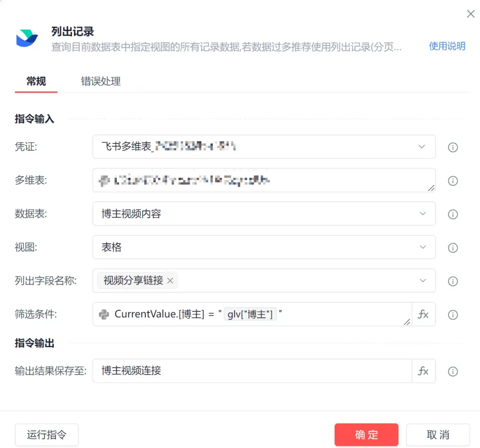Click info icon beside 数据表 dropdown
The height and width of the screenshot is (448, 480).
(x=452, y=215)
